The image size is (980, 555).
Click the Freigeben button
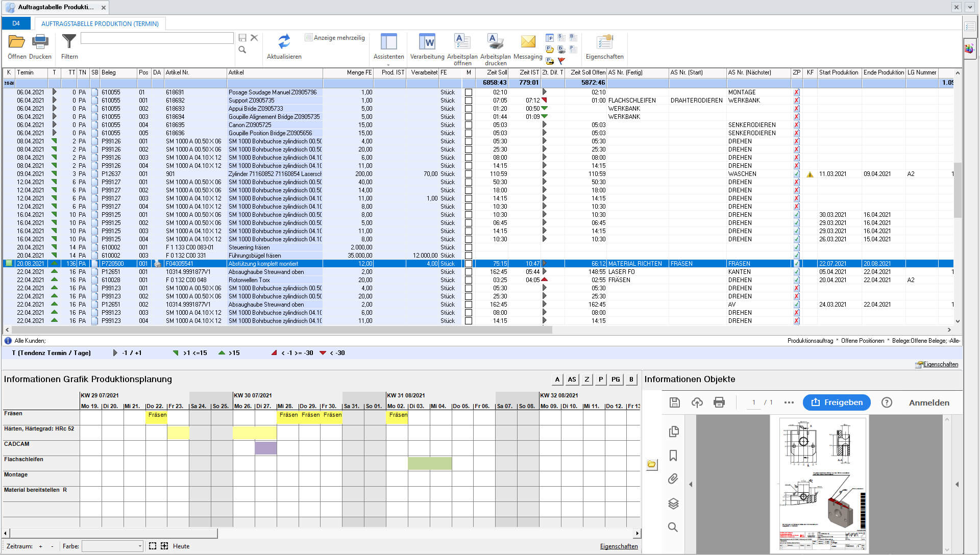[837, 402]
